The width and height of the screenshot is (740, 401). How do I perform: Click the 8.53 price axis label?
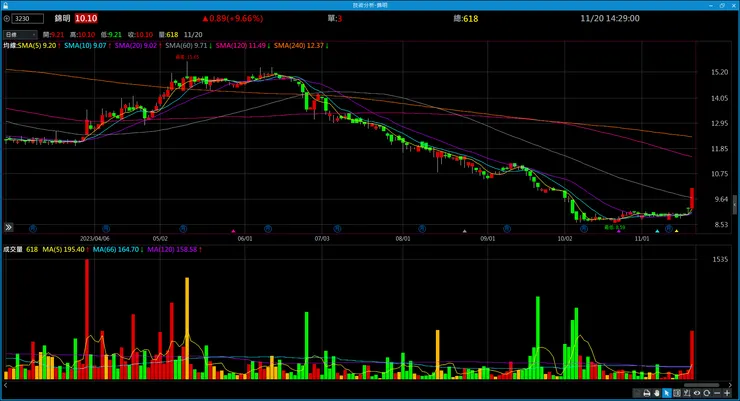click(x=721, y=225)
